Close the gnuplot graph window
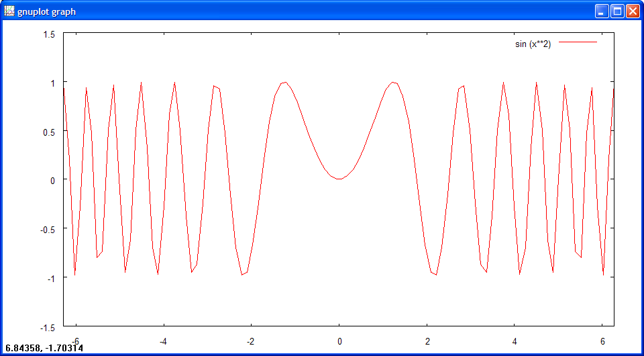Image resolution: width=644 pixels, height=356 pixels. tap(631, 11)
